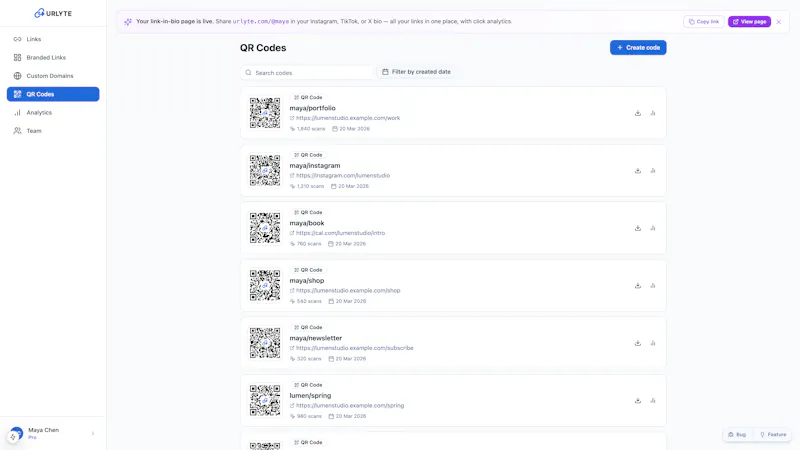View analytics for maya/instagram code

point(653,171)
